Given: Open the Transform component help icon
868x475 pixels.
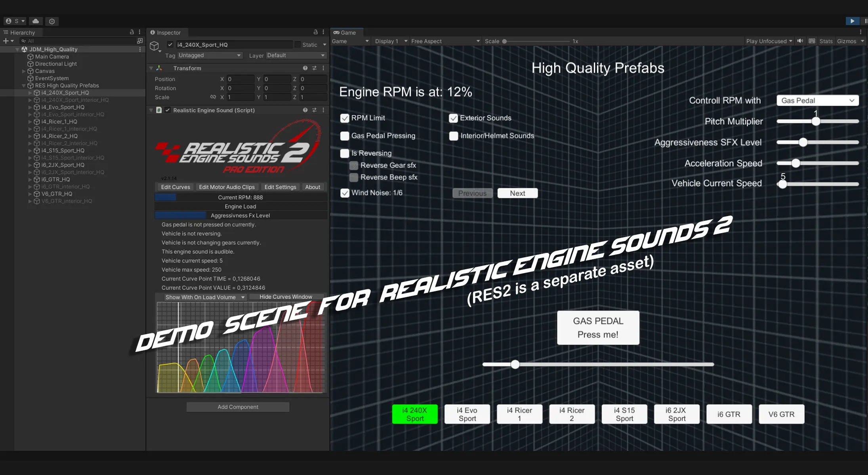Looking at the screenshot, I should coord(305,68).
